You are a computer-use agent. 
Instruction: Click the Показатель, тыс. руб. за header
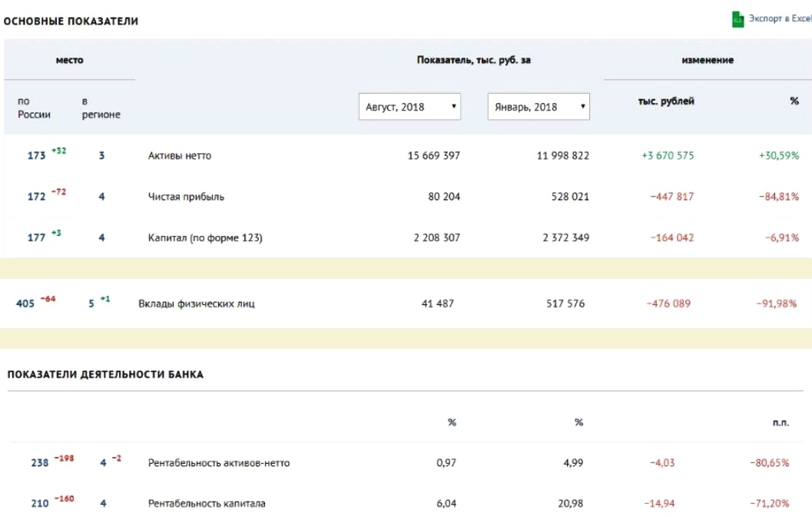[x=474, y=60]
